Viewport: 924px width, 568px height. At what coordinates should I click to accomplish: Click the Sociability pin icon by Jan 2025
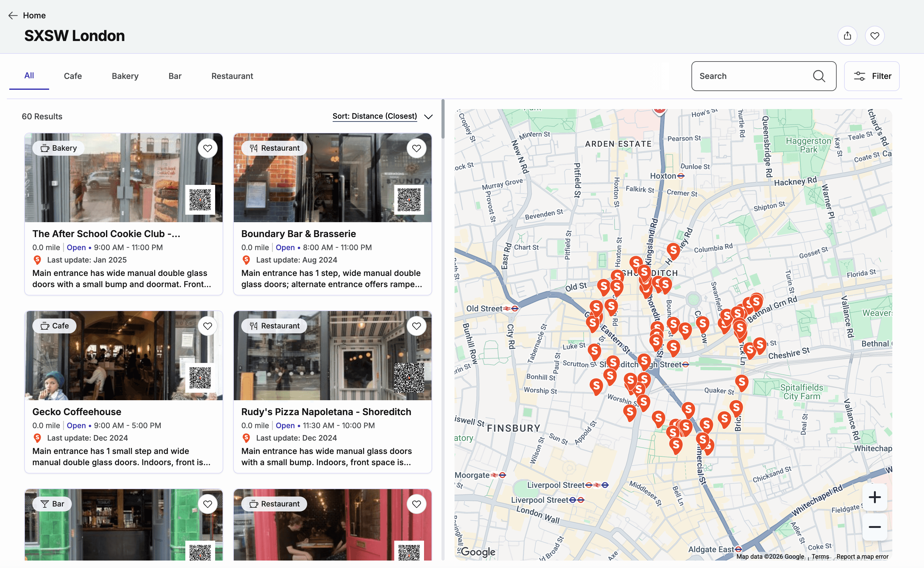click(x=37, y=260)
